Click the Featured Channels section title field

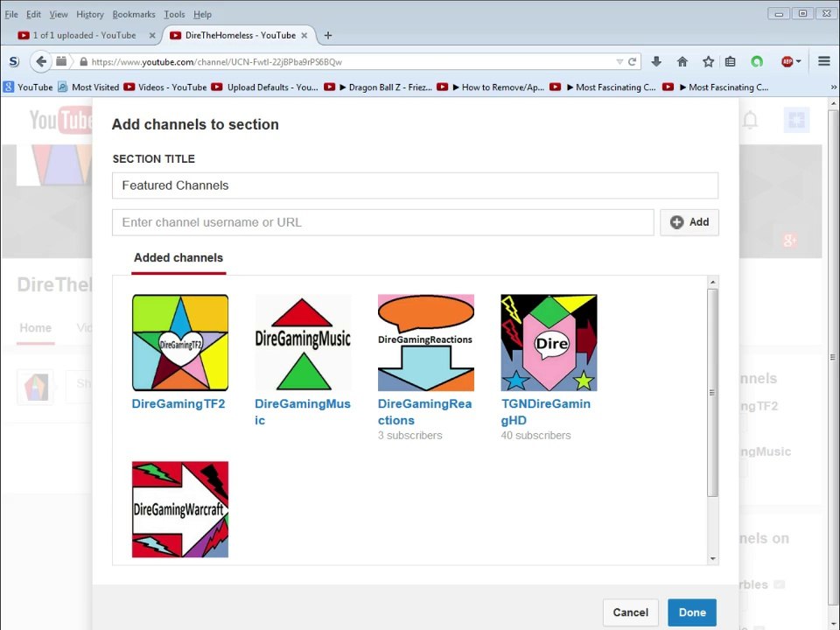(415, 185)
